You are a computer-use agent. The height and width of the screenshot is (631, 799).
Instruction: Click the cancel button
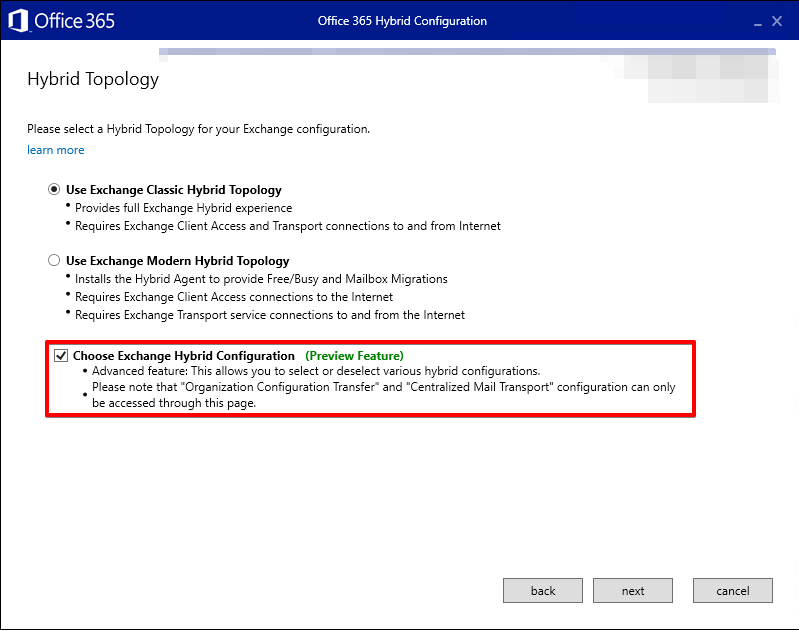click(x=733, y=591)
